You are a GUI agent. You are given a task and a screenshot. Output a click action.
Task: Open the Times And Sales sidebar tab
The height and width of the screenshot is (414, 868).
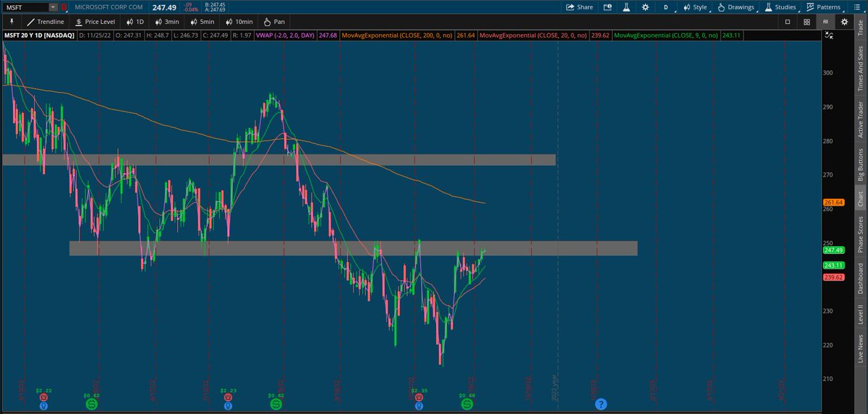860,69
